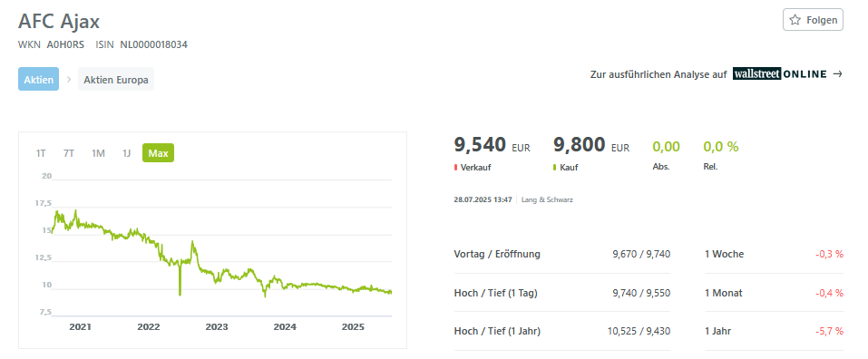Follow the stock with Folgen button

pos(813,20)
